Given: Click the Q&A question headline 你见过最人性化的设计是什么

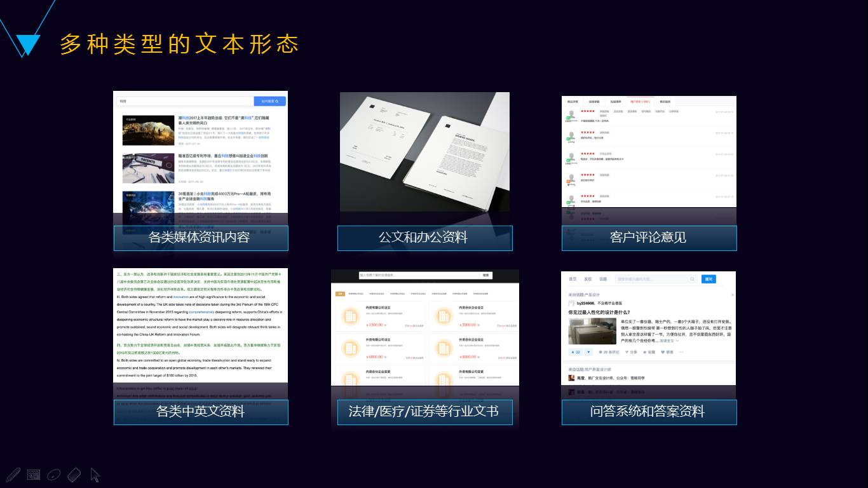Looking at the screenshot, I should tap(599, 313).
